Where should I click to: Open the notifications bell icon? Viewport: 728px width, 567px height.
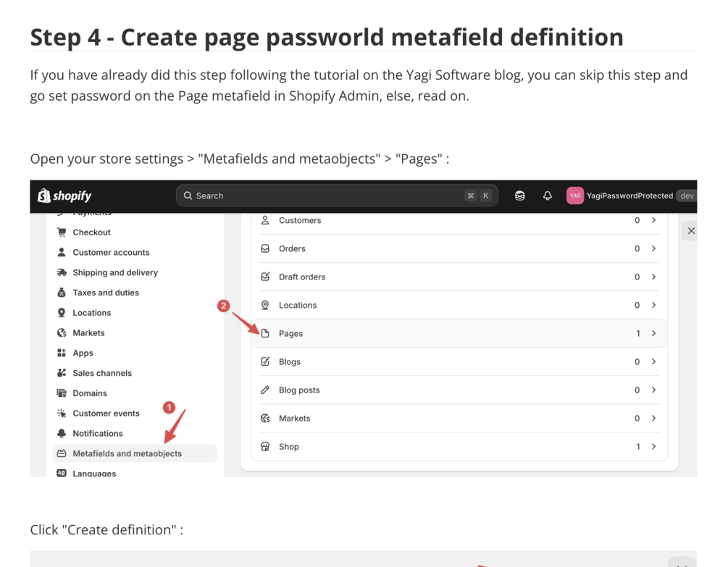548,196
